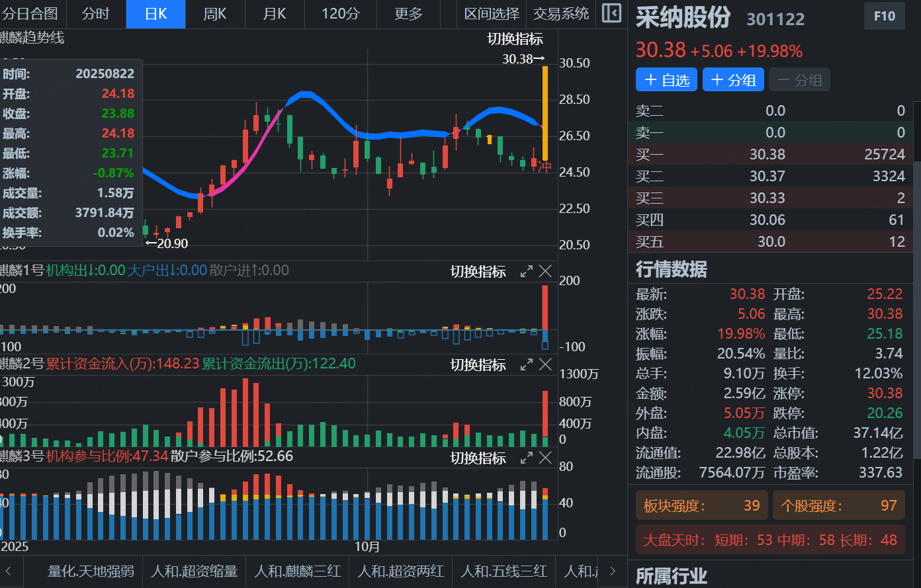Click the right panel vertical scrollbar
Screen dimensions: 921x588
pos(917,278)
